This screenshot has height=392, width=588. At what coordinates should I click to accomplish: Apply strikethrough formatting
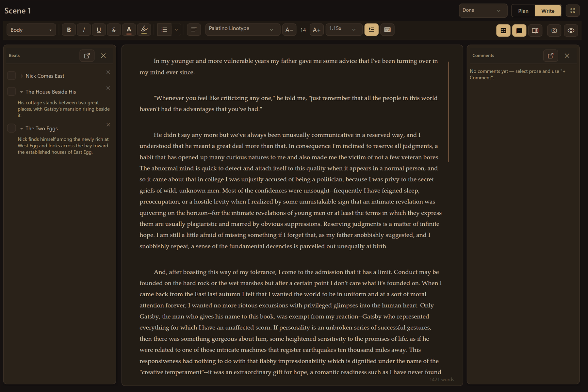pyautogui.click(x=114, y=30)
